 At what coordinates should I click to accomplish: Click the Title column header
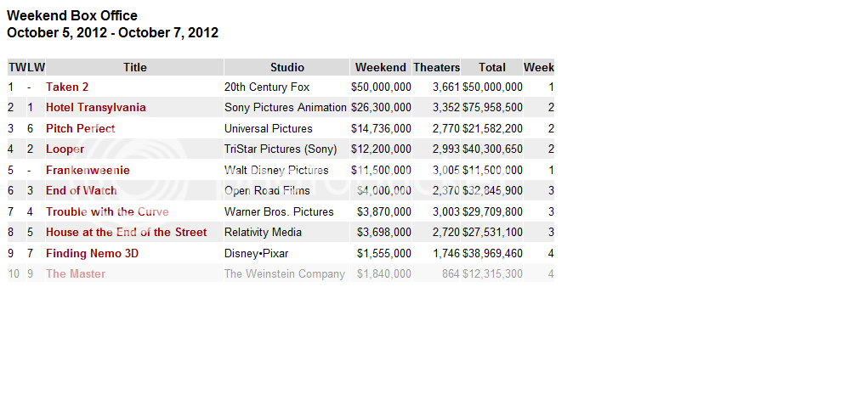(134, 67)
